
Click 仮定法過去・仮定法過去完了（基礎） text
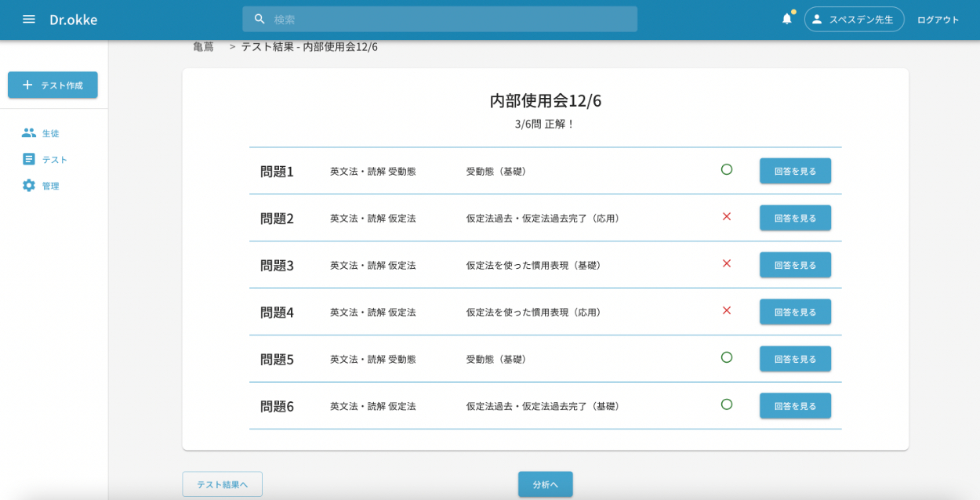click(x=545, y=407)
